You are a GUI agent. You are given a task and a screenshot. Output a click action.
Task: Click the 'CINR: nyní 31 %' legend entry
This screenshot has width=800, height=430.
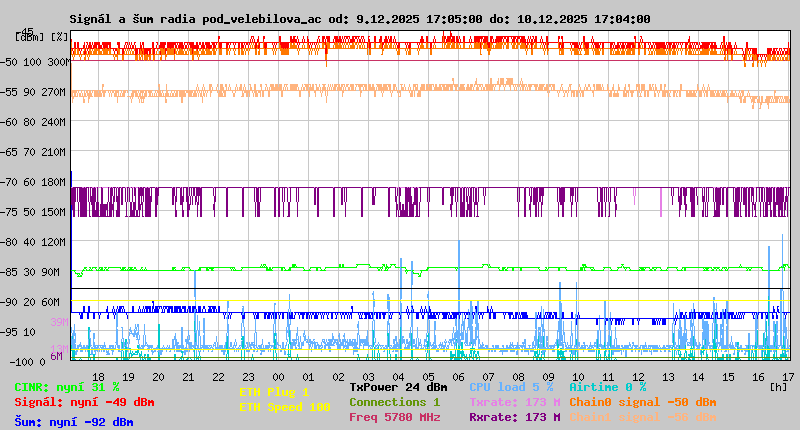(x=66, y=387)
